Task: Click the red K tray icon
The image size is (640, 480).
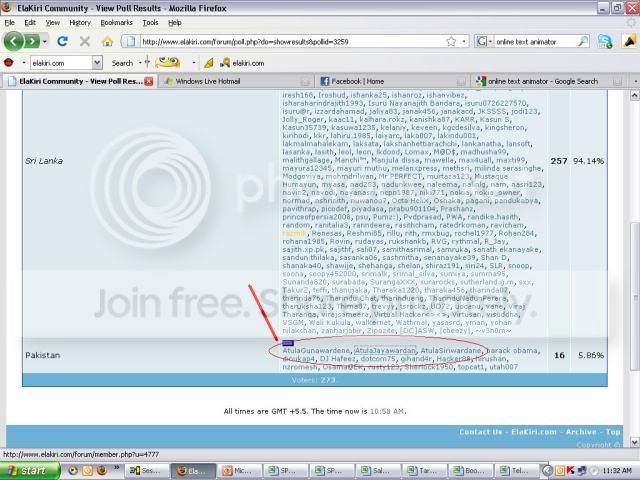Action: click(570, 471)
